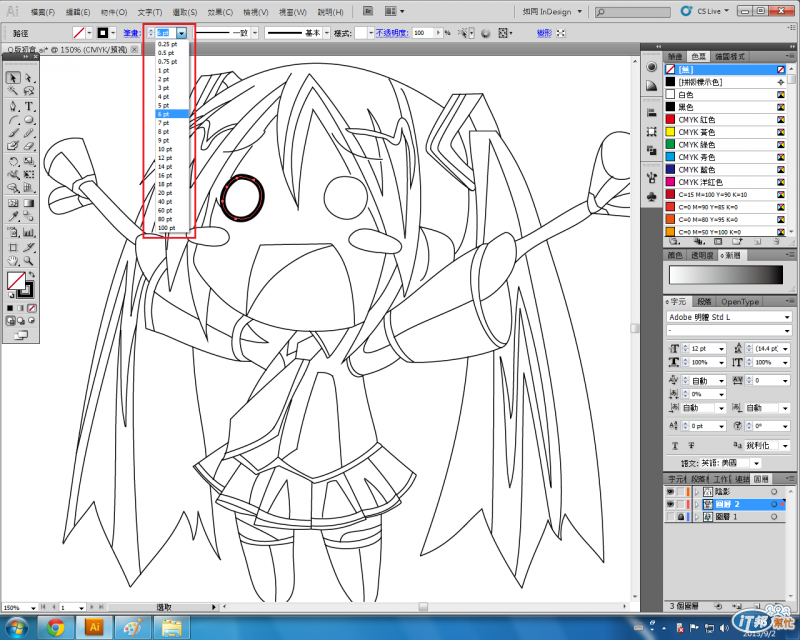The width and height of the screenshot is (800, 640).
Task: Open the Bridge (Br) button
Action: point(368,11)
